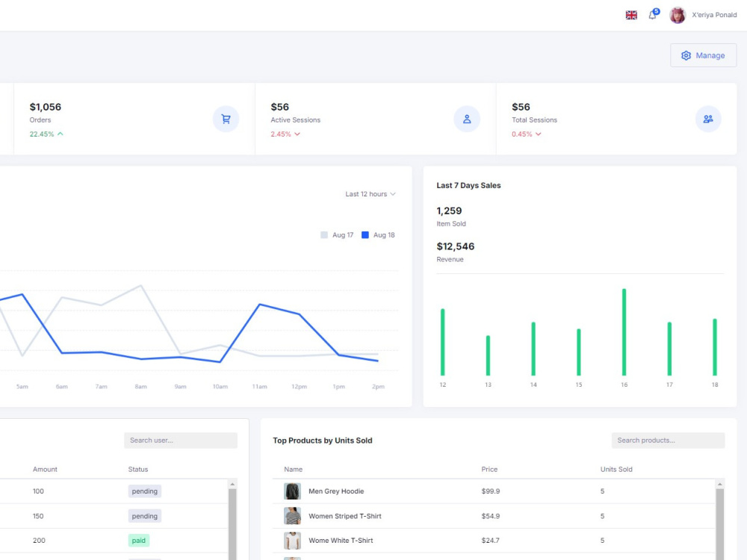
Task: Click the Last 7 Days Sales heading
Action: [x=468, y=186]
